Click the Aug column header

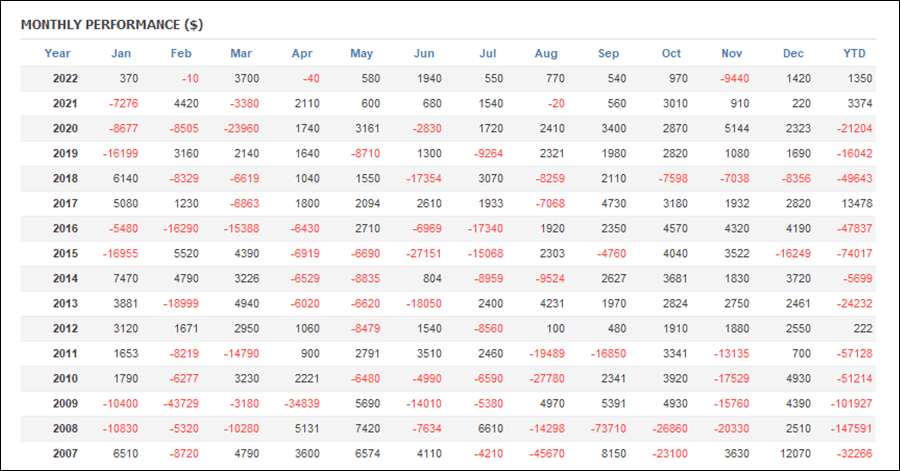[546, 53]
